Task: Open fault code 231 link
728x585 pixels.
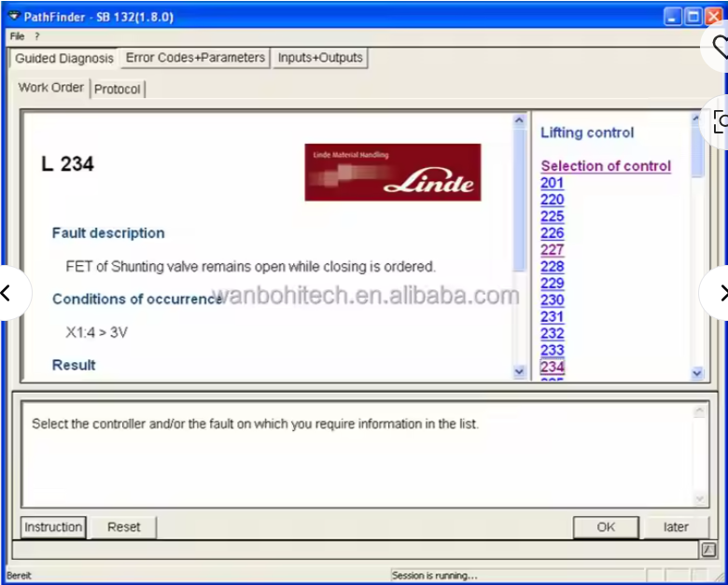Action: [552, 316]
